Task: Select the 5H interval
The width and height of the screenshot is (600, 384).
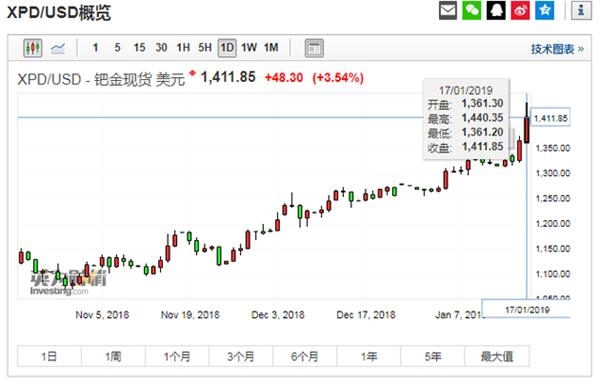Action: click(x=205, y=48)
